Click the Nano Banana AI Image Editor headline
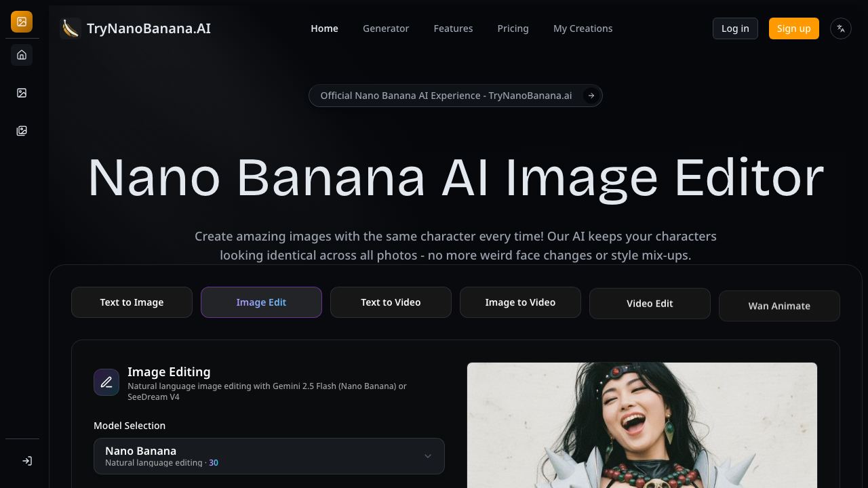Viewport: 868px width, 488px height. pos(456,178)
